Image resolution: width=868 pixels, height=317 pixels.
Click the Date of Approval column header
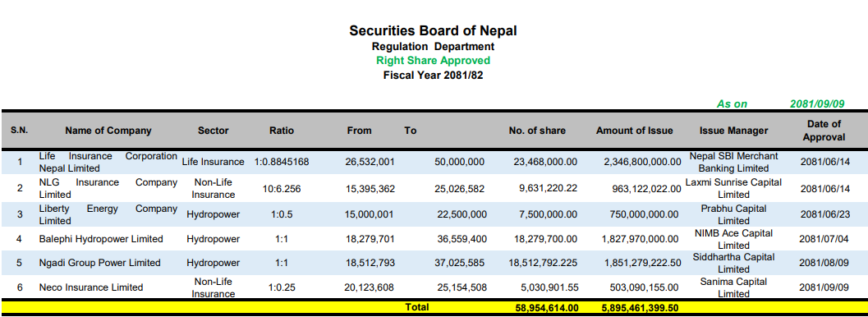824,131
